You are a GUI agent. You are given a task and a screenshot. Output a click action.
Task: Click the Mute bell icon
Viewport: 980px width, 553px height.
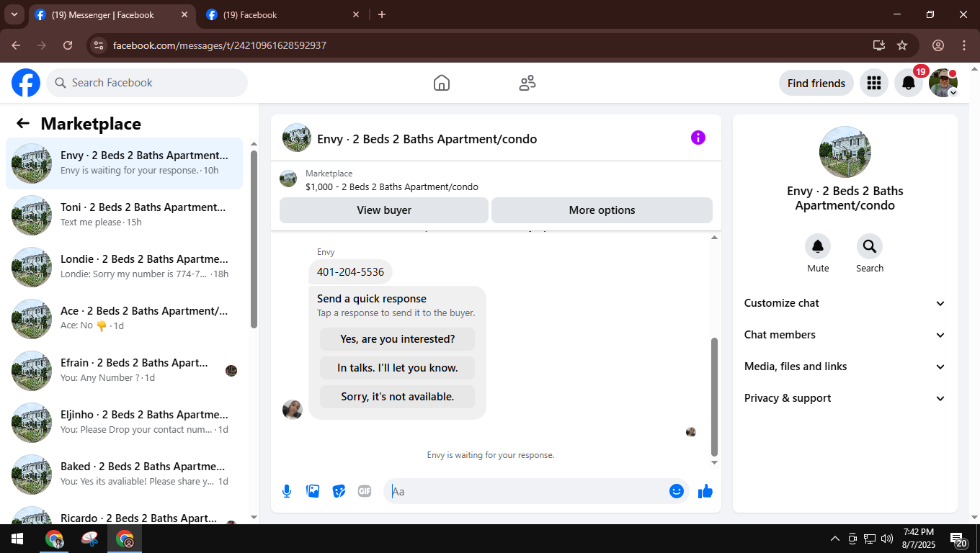[x=818, y=246]
